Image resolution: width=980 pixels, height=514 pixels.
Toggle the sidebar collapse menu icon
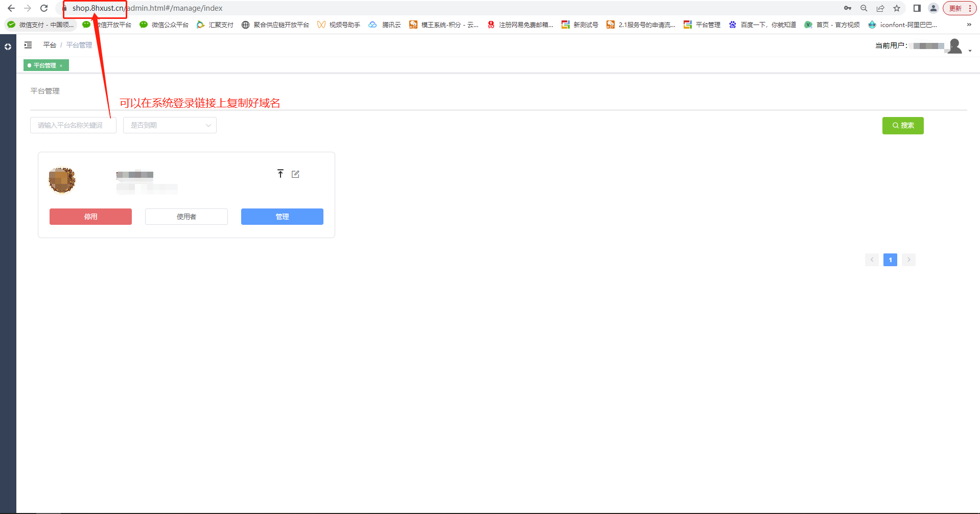pyautogui.click(x=28, y=45)
